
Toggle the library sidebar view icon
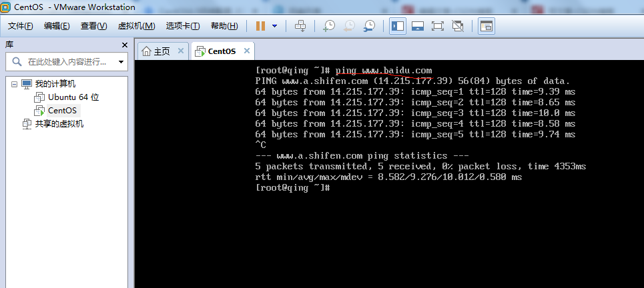(398, 26)
